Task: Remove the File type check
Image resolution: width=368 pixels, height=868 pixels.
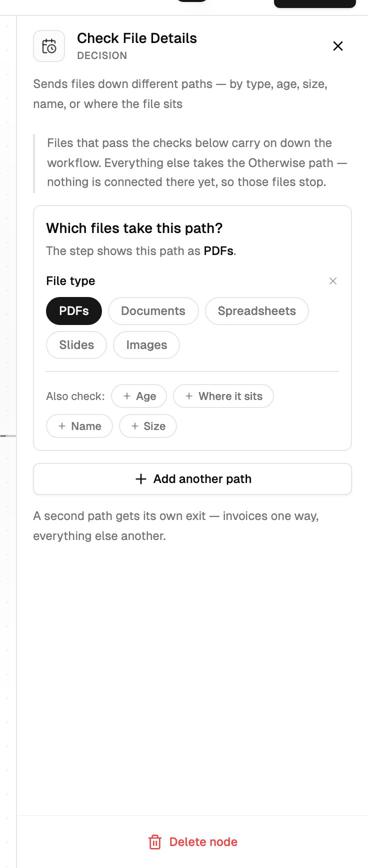Action: tap(333, 281)
